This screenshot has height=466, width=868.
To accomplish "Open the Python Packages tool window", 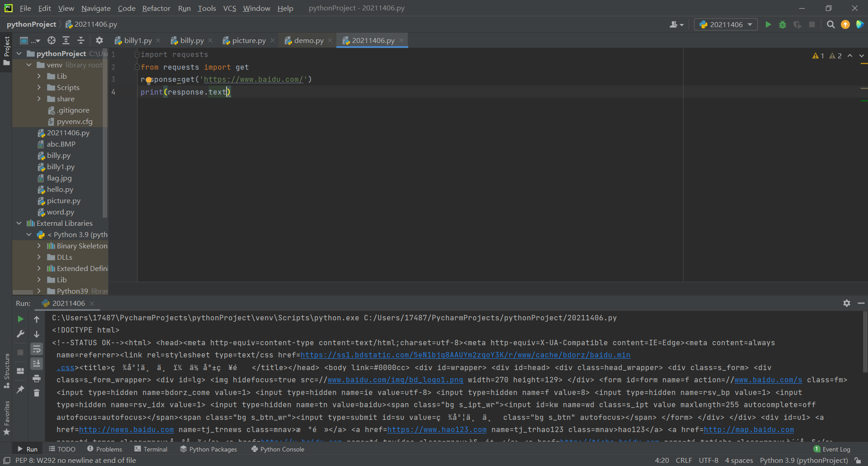I will (x=208, y=449).
